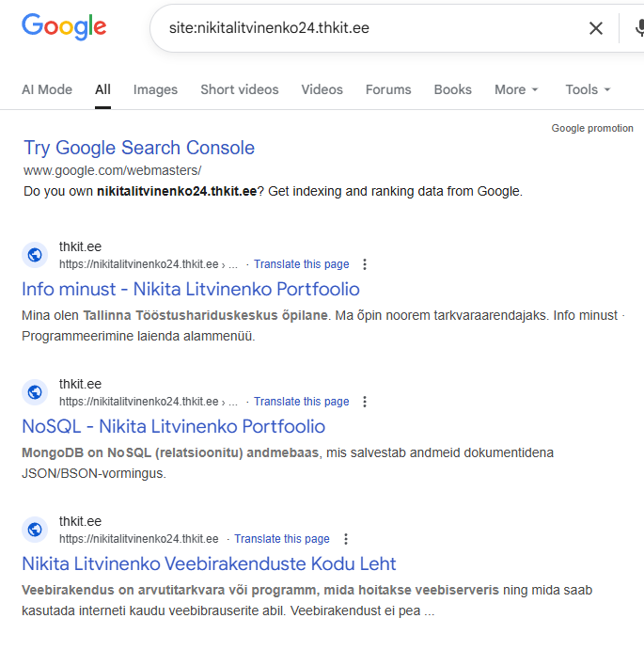Image resolution: width=644 pixels, height=650 pixels.
Task: Switch to the Images tab
Action: [x=155, y=89]
